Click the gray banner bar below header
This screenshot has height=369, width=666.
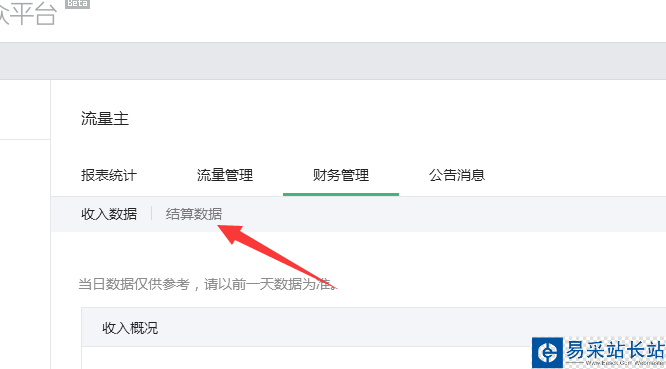333,61
